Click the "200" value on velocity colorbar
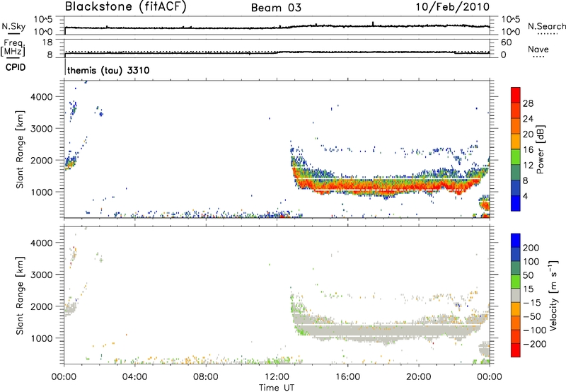Screen dimensions: 566x392 (531, 248)
